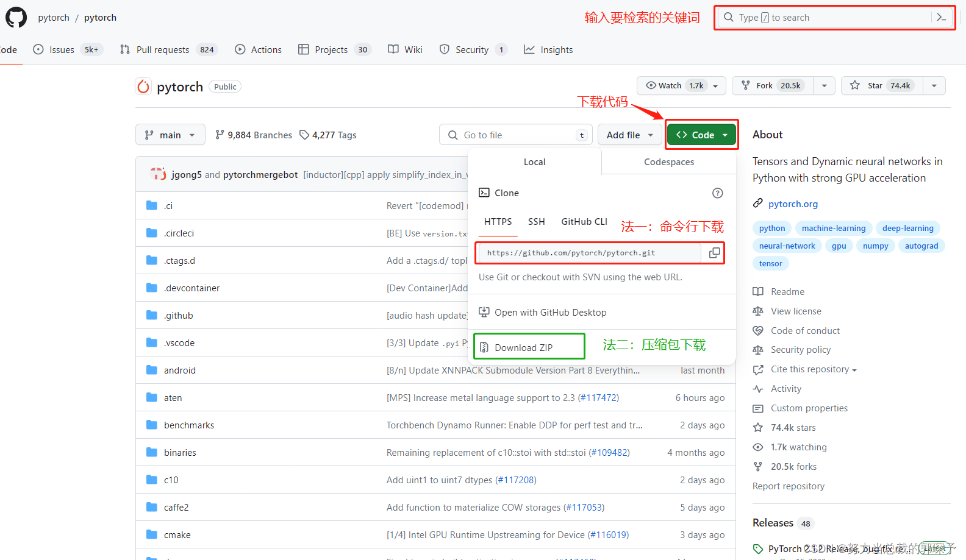This screenshot has width=966, height=560.
Task: Click the Go to file search field
Action: tap(515, 135)
